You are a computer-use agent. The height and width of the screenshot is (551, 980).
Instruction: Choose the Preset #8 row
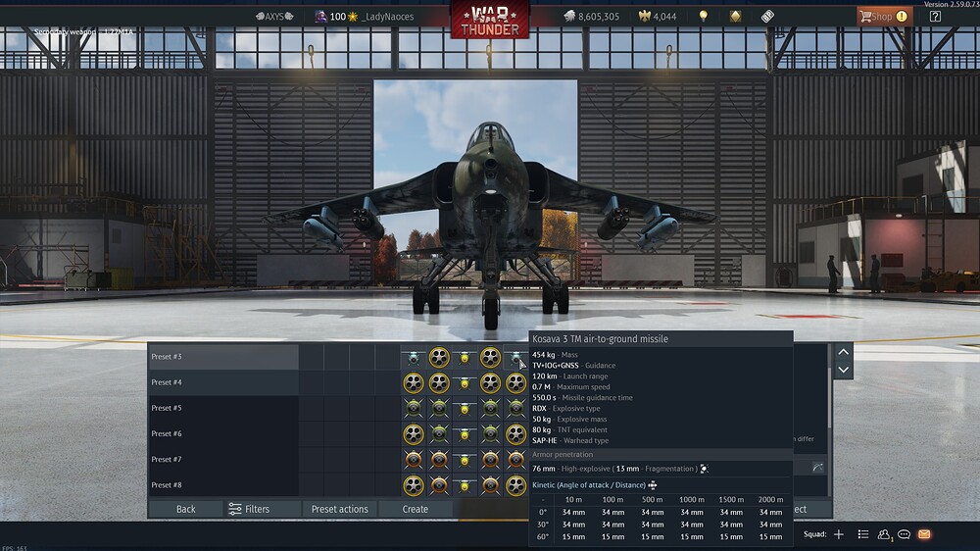point(223,484)
